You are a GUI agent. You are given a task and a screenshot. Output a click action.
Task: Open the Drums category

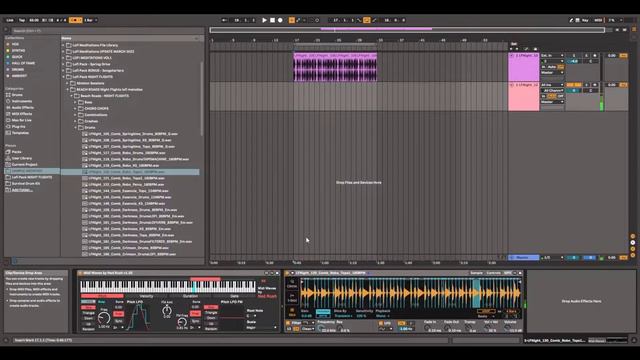click(17, 95)
